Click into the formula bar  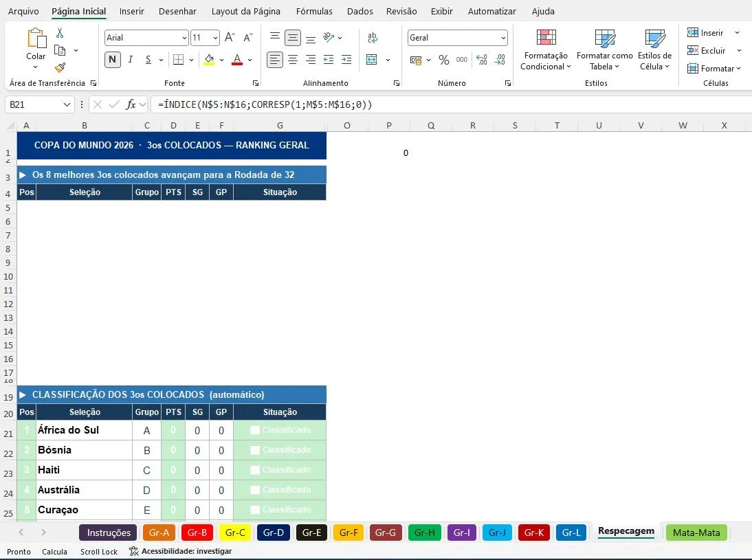[451, 104]
